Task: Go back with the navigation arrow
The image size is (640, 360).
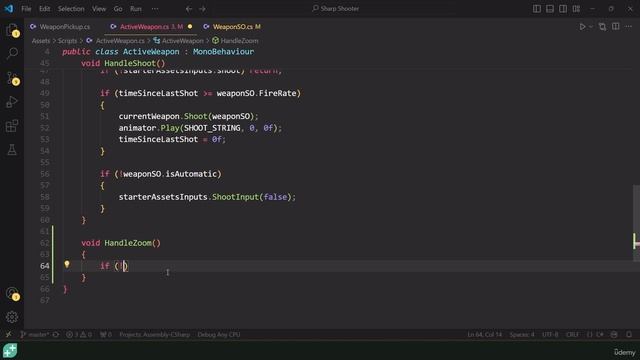Action: pyautogui.click(x=189, y=9)
